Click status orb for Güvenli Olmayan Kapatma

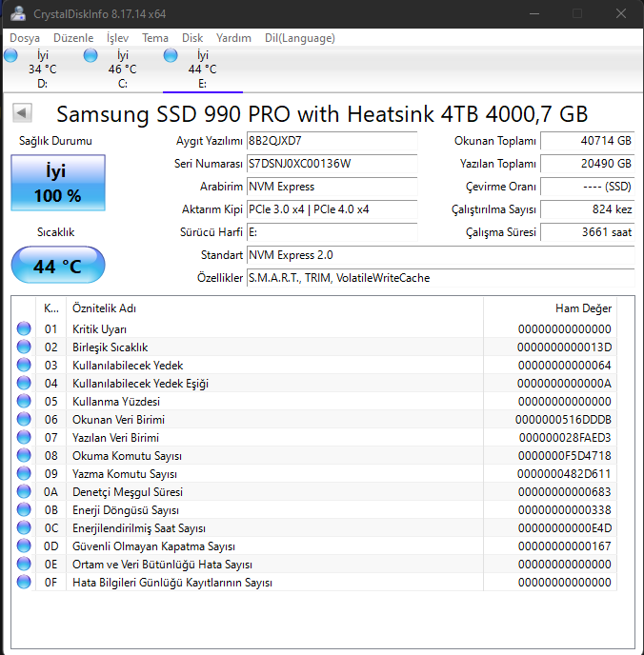(x=25, y=546)
